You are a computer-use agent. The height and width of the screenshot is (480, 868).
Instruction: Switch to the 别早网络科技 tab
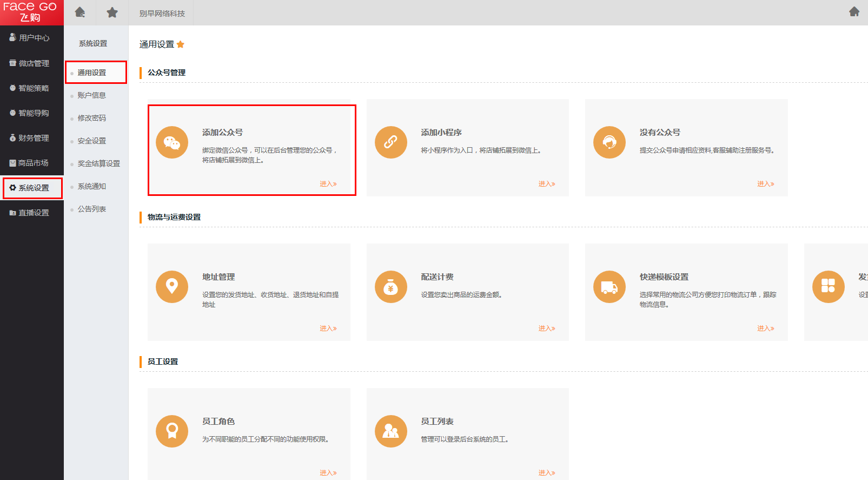point(162,14)
